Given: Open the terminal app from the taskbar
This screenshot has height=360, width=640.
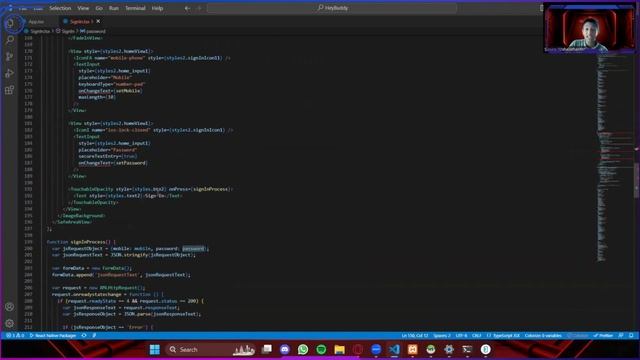Looking at the screenshot, I should (467, 349).
